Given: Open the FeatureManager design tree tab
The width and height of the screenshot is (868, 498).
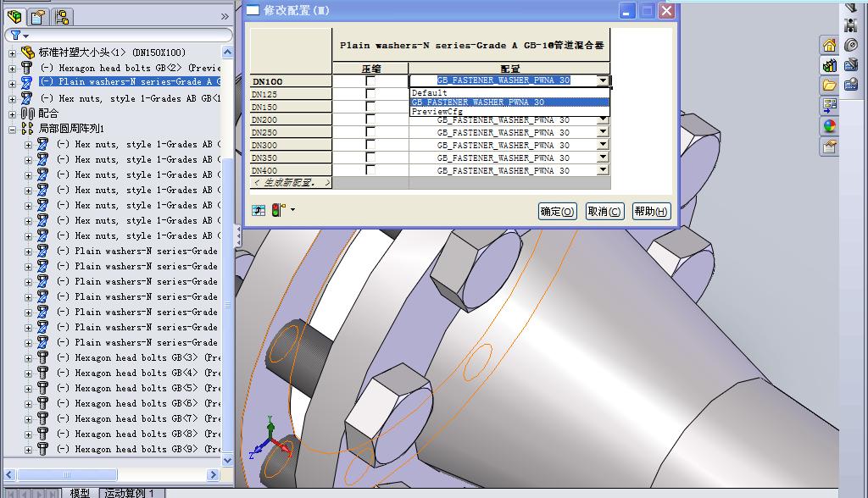Looking at the screenshot, I should (x=15, y=17).
